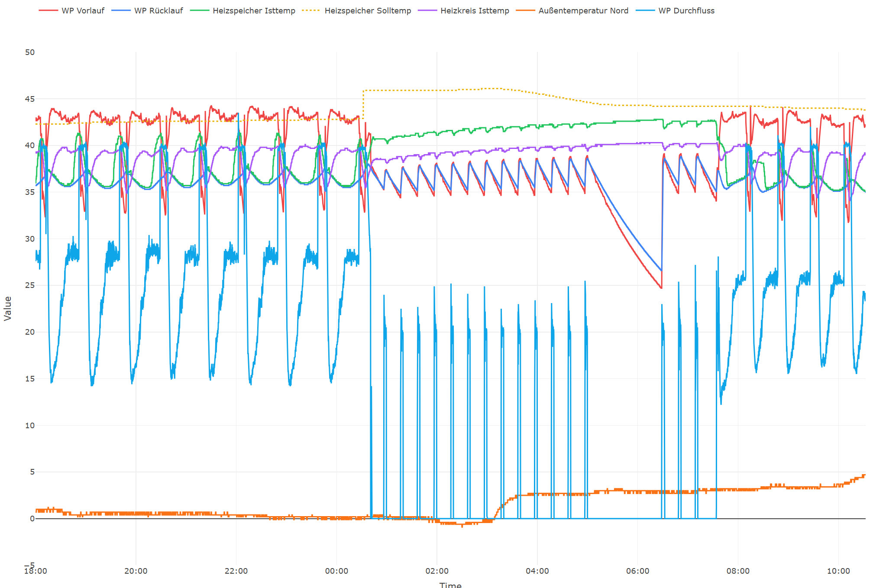Click green line swatch before Heizspeicher Isttemp
The height and width of the screenshot is (588, 873).
(x=199, y=11)
